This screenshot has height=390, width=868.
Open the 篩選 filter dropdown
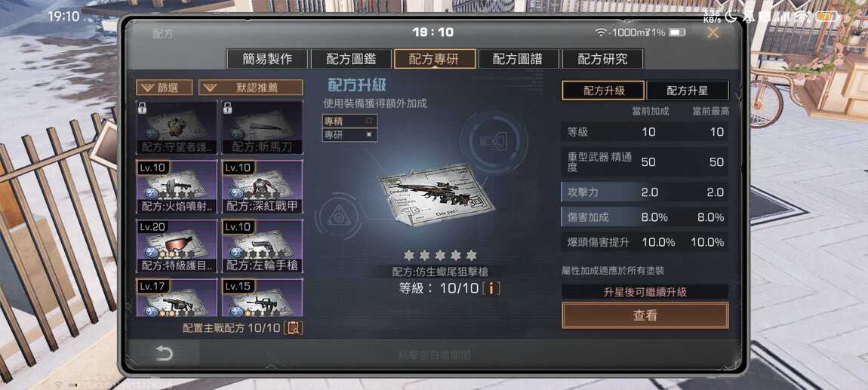click(x=165, y=88)
